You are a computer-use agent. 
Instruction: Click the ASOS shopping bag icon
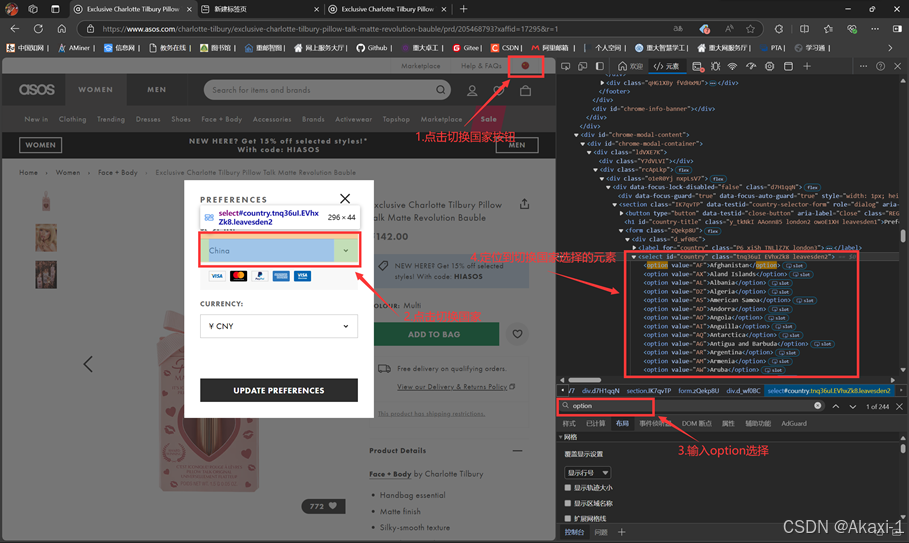[x=525, y=90]
